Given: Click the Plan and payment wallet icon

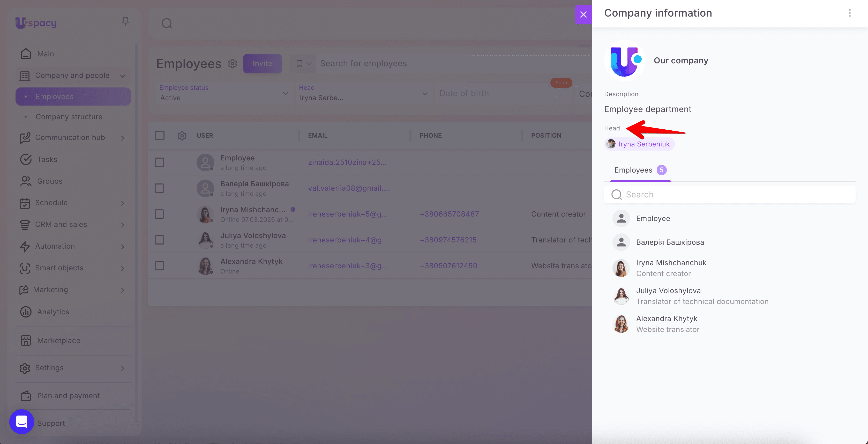Looking at the screenshot, I should point(26,396).
